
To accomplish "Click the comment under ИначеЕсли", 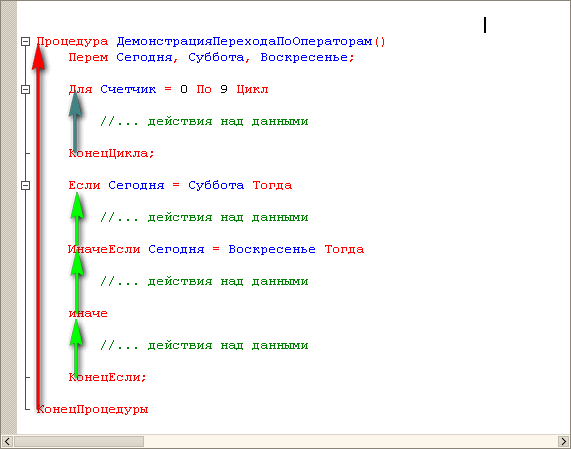I will [204, 282].
